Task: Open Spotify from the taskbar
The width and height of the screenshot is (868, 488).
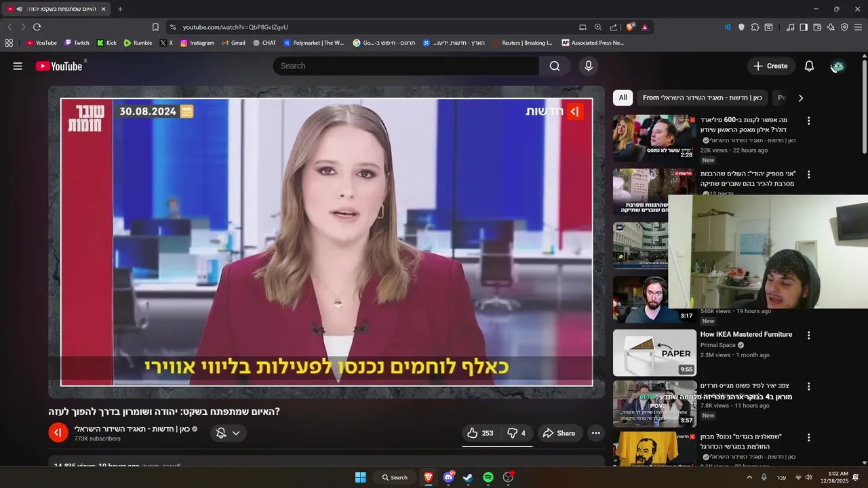Action: (x=488, y=477)
